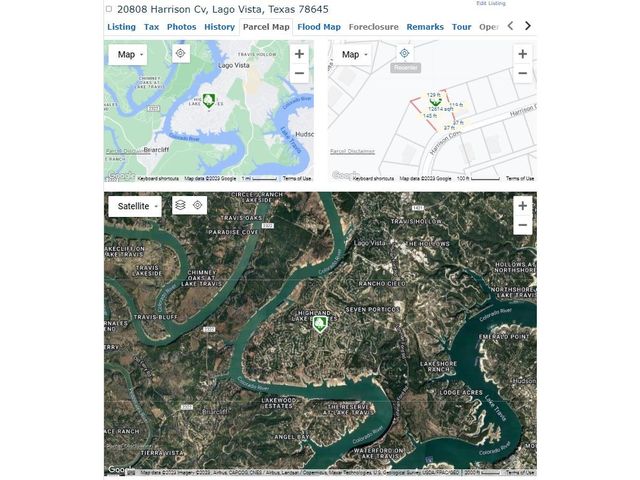The height and width of the screenshot is (480, 640).
Task: Zoom out on the satellite map
Action: pos(522,225)
